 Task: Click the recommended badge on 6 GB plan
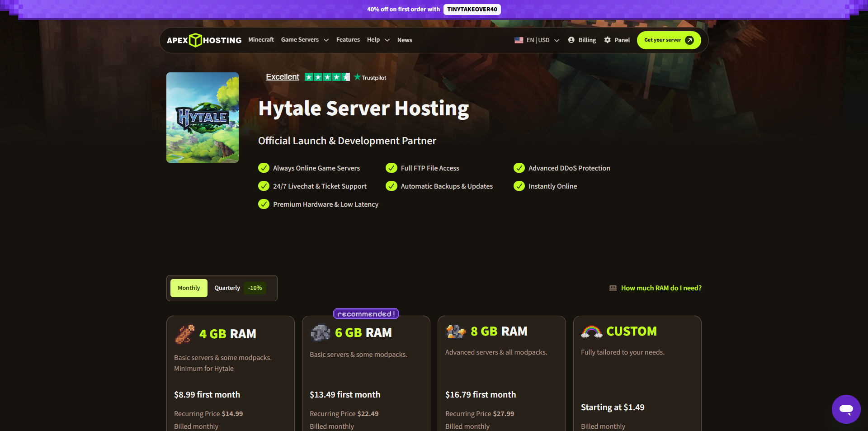point(366,314)
